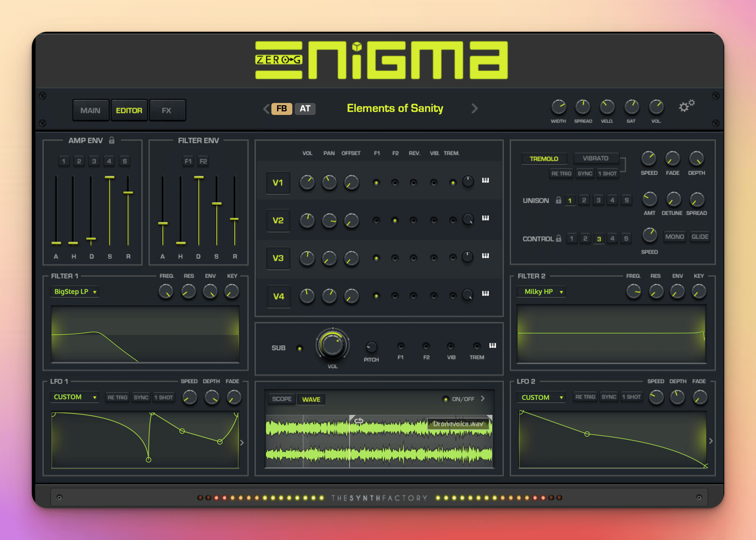Click the V3 OFFSET knob
756x540 pixels.
tap(351, 258)
